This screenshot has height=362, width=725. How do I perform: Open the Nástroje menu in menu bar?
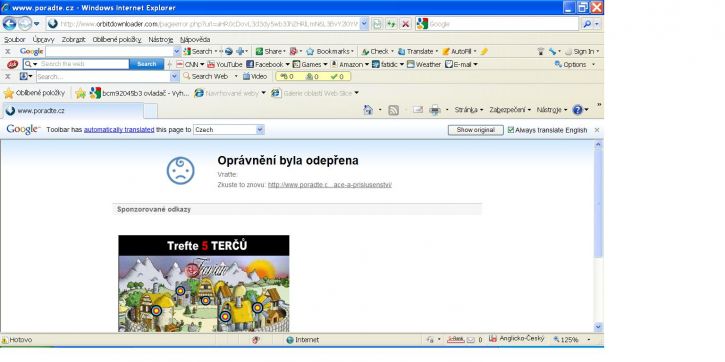tap(160, 40)
